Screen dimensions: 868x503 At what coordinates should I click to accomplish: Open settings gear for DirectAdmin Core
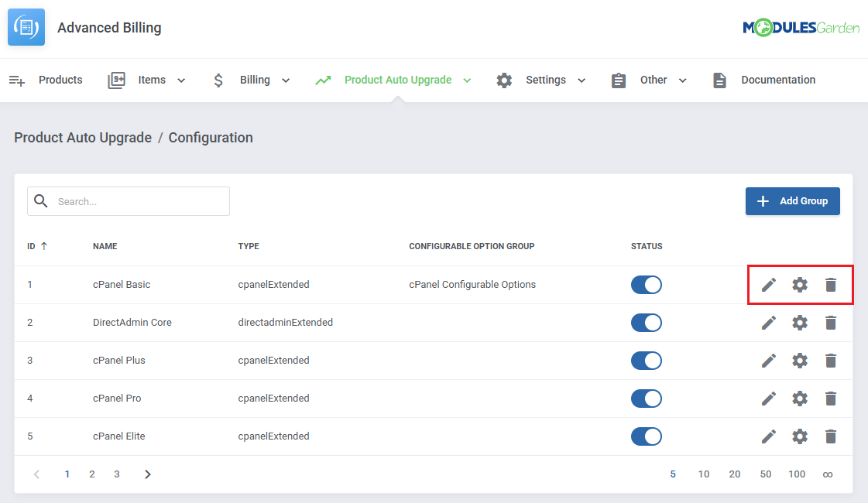[799, 323]
